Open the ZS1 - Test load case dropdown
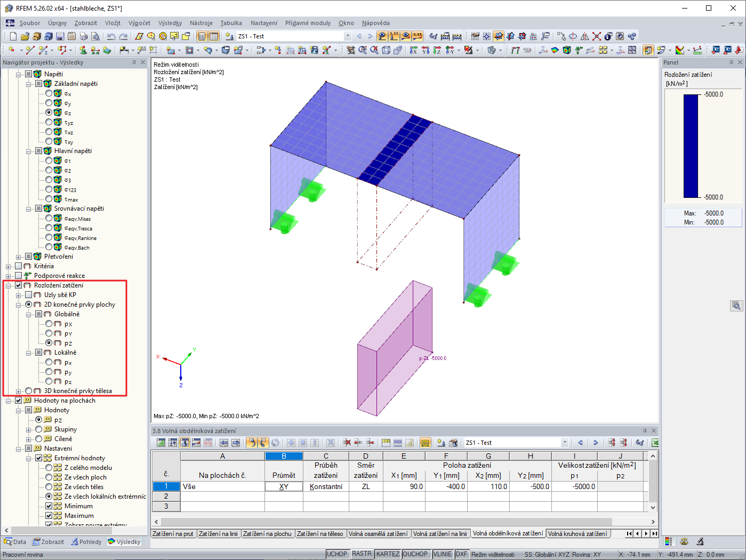This screenshot has height=560, width=746. [348, 36]
